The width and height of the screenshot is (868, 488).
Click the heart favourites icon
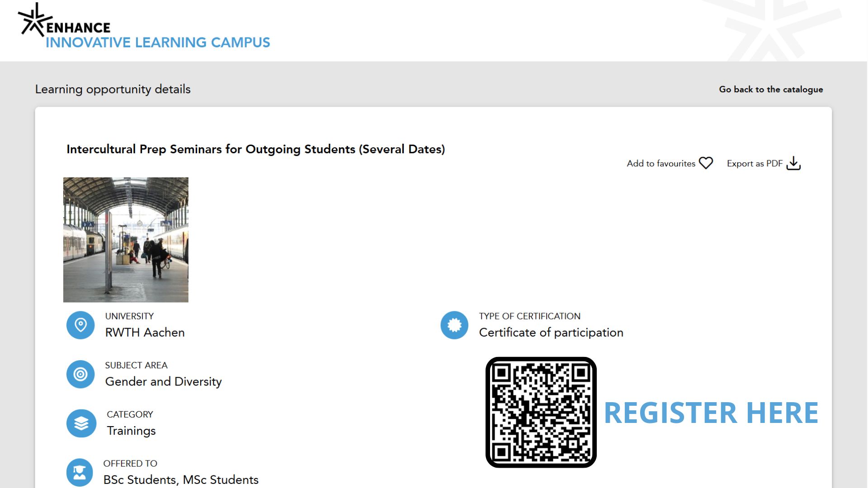(x=706, y=163)
